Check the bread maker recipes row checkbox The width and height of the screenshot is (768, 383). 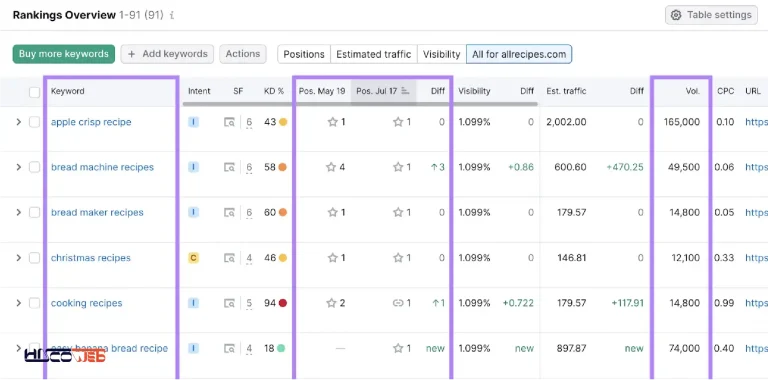click(x=34, y=213)
